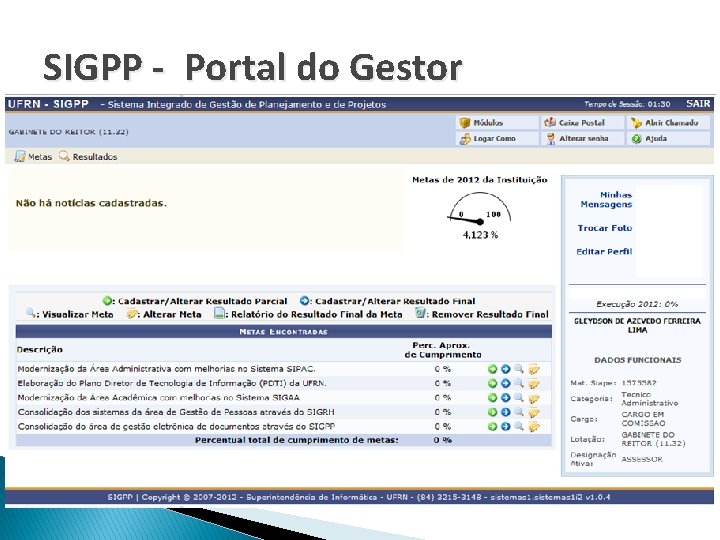720x540 pixels.
Task: Click Alterar senha button
Action: tap(582, 138)
